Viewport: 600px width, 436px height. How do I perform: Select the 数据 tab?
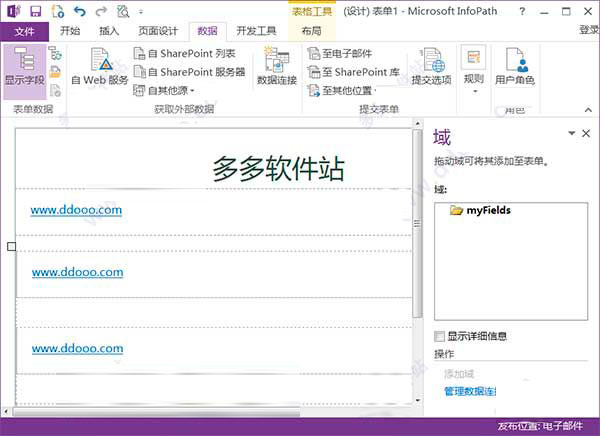click(x=207, y=31)
